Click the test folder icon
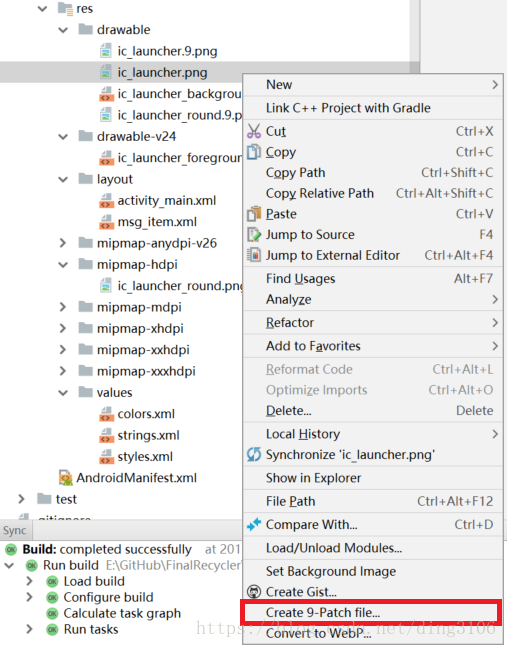Screen dimensions: 507x648 (44, 499)
